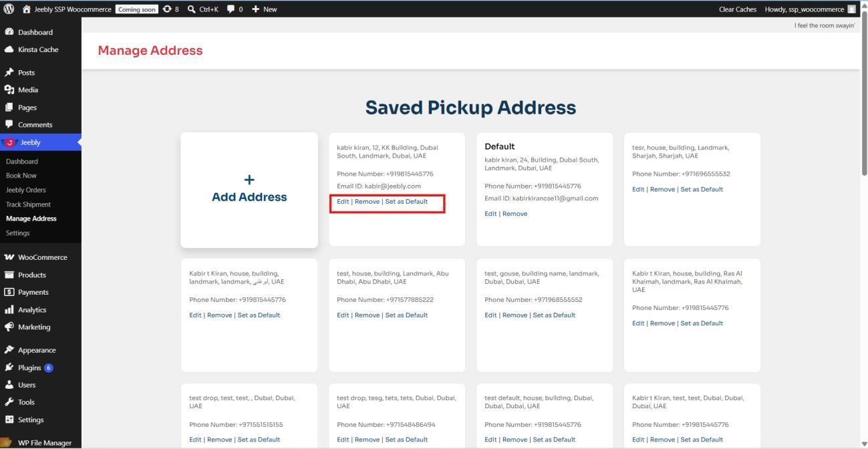Click the Jeebly logo icon in sidebar

[9, 142]
